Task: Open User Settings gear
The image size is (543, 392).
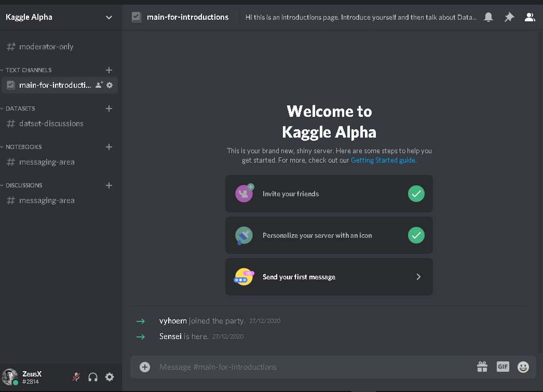Action: pos(110,377)
